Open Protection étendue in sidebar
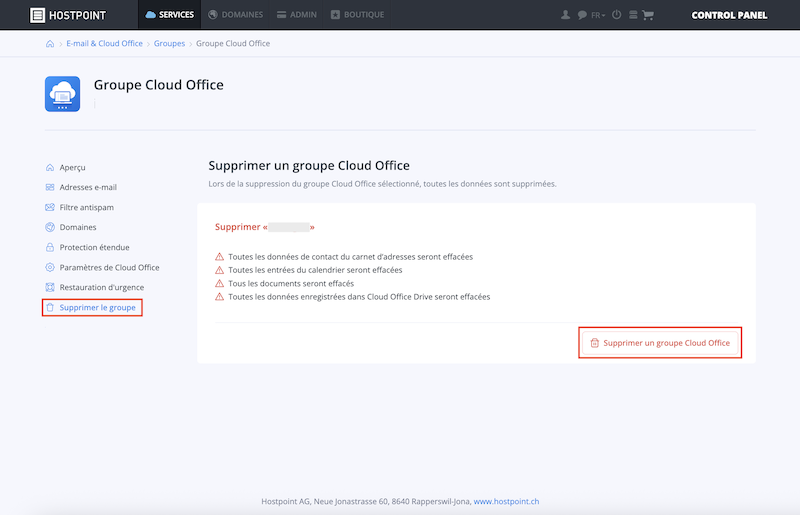Image resolution: width=800 pixels, height=515 pixels. 94,247
